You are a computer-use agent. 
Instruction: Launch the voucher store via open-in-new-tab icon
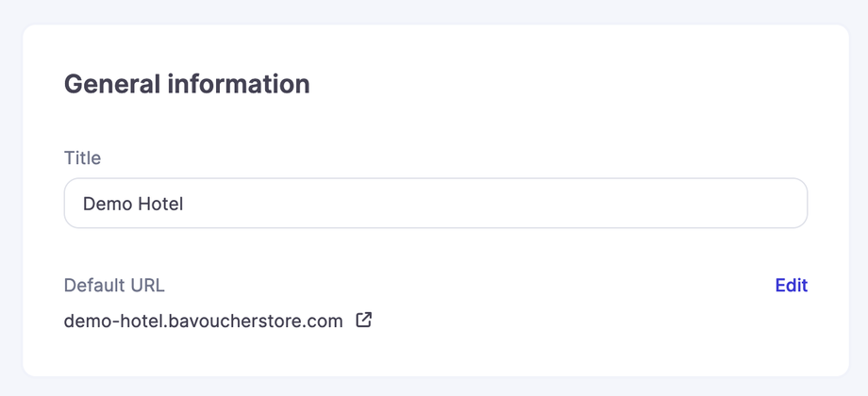[363, 321]
